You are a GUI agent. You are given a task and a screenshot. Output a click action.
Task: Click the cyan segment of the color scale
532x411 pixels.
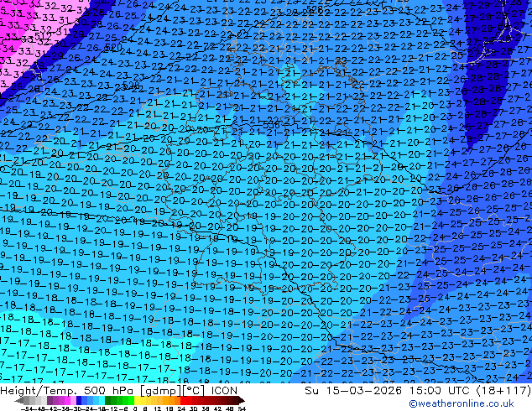coord(102,400)
